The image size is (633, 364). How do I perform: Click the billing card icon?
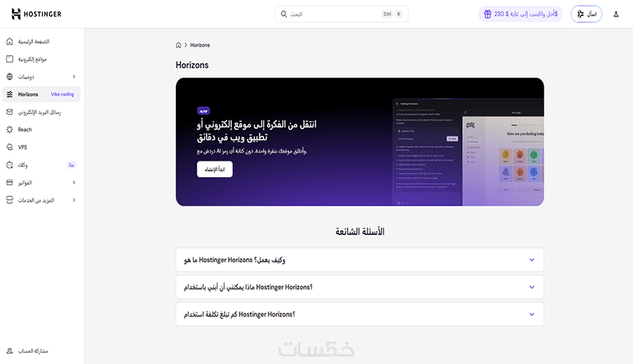point(9,183)
